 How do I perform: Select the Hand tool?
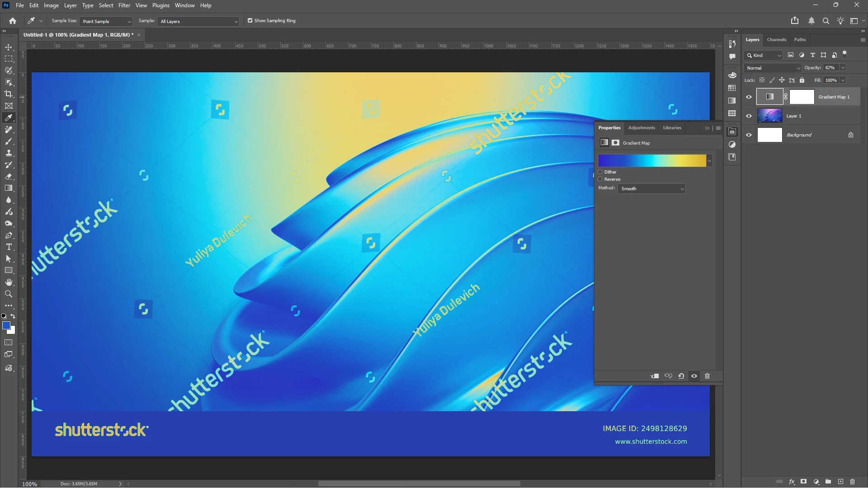pos(9,282)
